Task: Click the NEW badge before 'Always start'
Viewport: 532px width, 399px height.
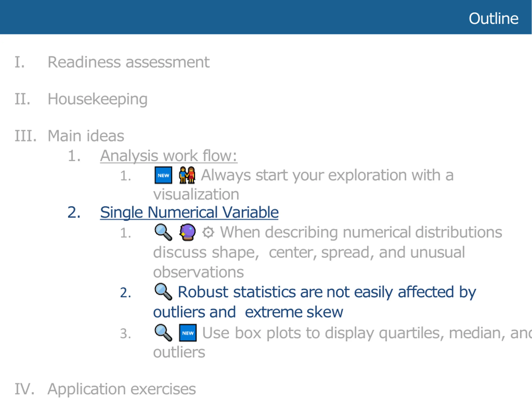Action: click(x=163, y=175)
